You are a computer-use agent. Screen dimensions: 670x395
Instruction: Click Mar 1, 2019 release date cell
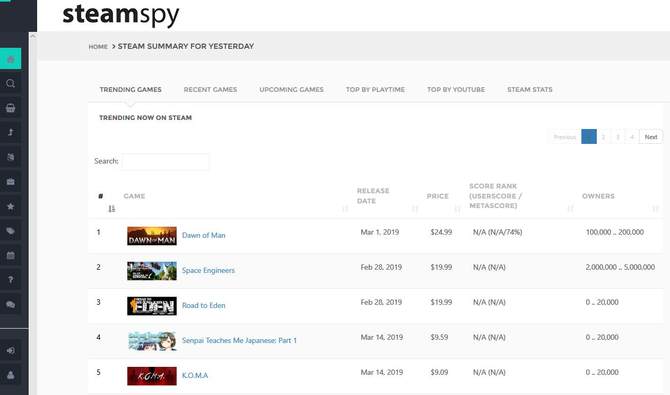[x=379, y=232]
